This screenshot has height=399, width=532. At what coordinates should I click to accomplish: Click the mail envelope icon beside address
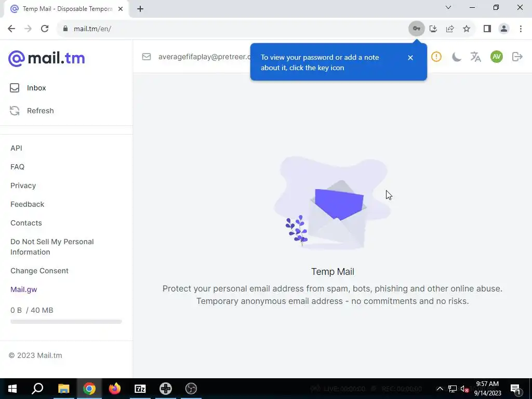(146, 57)
